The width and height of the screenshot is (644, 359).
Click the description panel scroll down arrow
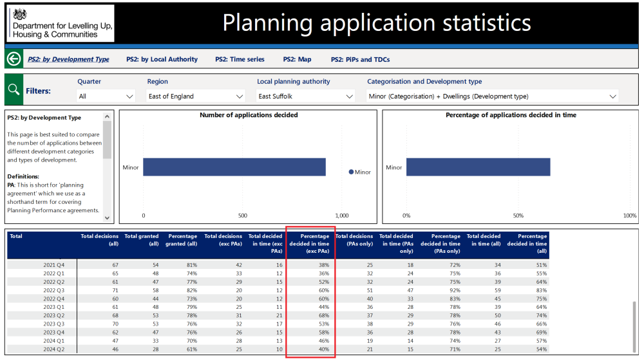point(107,218)
